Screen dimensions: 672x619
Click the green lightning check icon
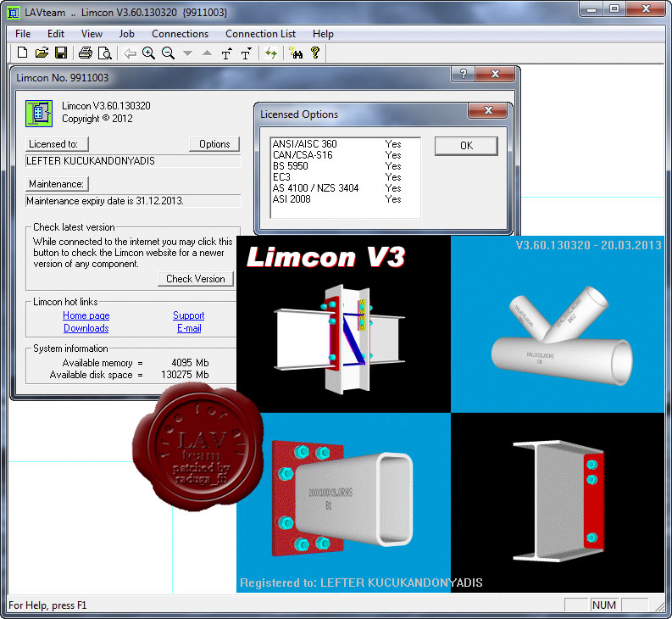271,53
